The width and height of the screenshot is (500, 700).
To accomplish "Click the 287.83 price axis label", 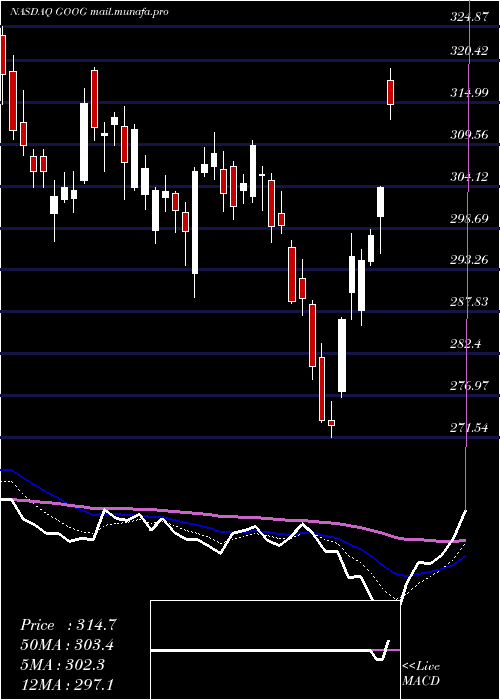I will pos(469,302).
